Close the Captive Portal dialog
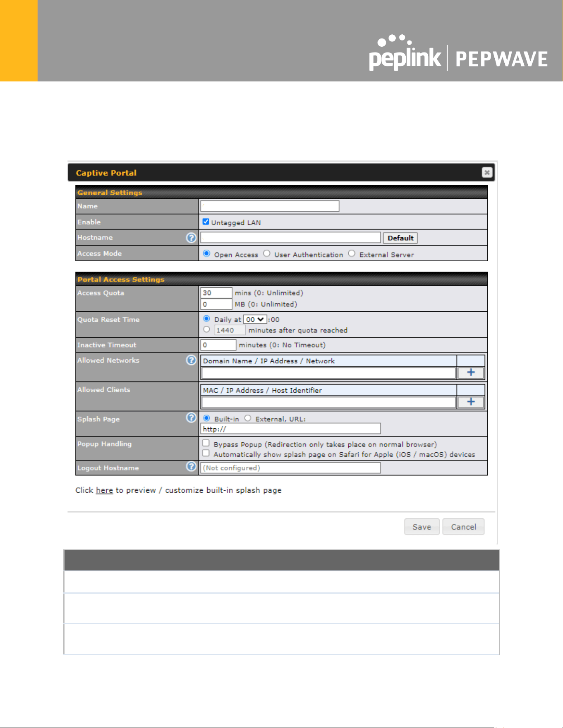This screenshot has height=728, width=563. click(487, 172)
